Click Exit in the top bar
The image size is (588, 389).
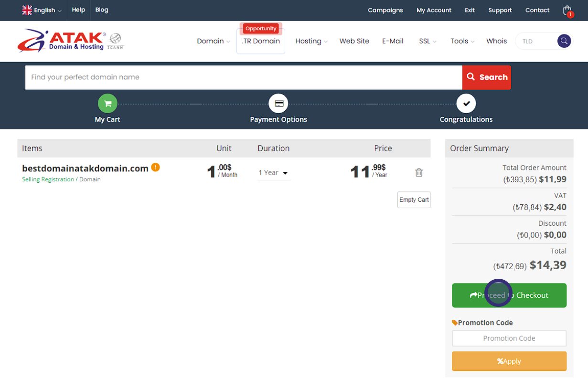470,10
